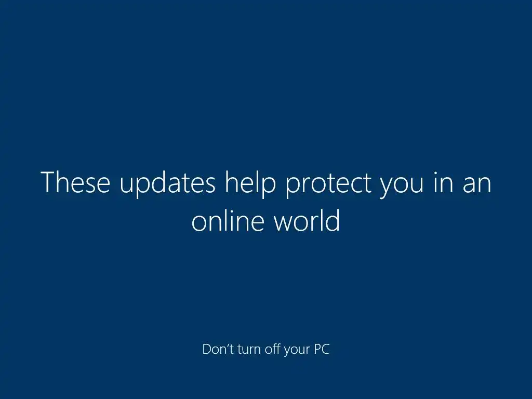Click the word "you" in the headline

pyautogui.click(x=402, y=187)
